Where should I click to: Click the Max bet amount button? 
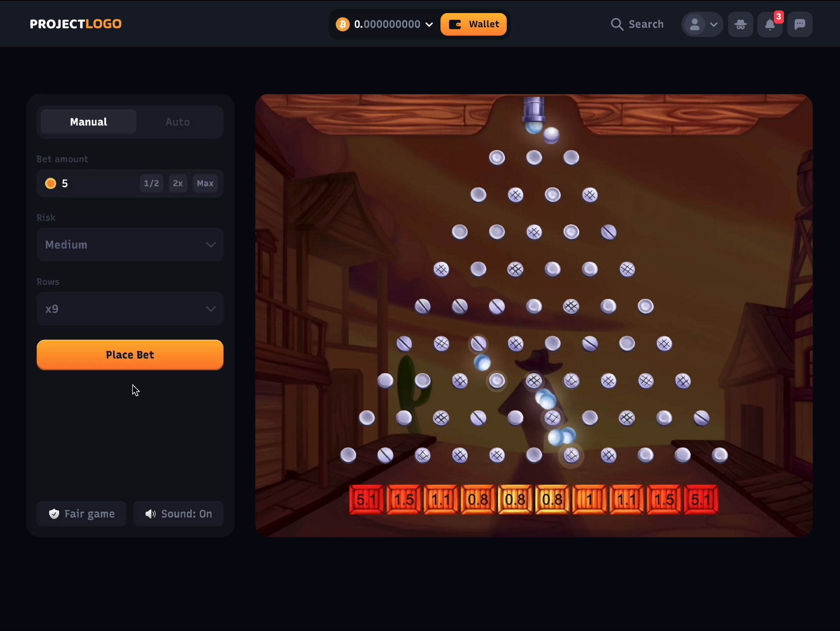coord(204,183)
